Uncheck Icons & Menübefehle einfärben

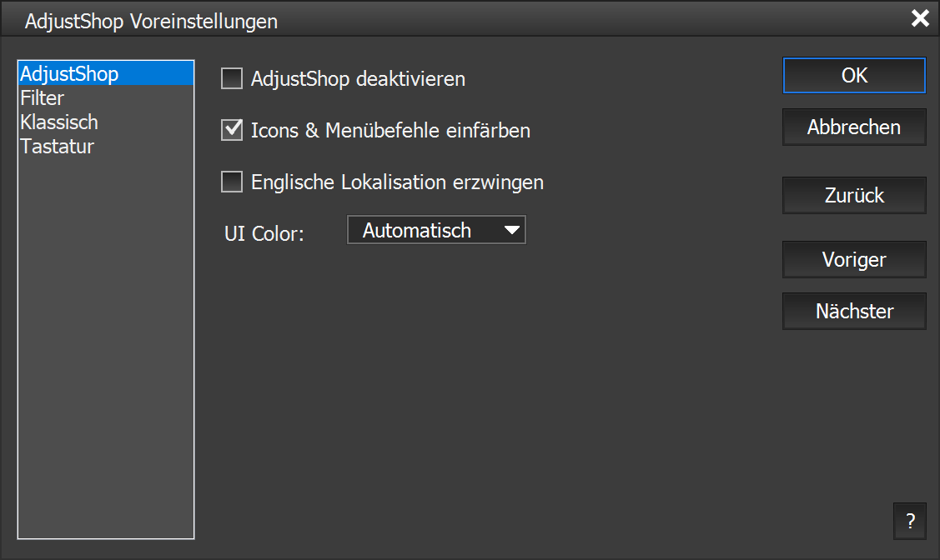(x=231, y=131)
